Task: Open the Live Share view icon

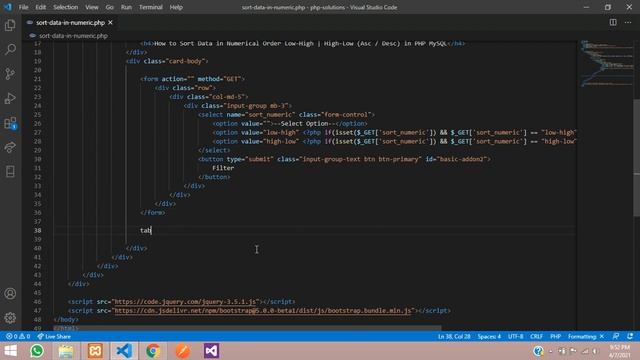Action: 10,147
